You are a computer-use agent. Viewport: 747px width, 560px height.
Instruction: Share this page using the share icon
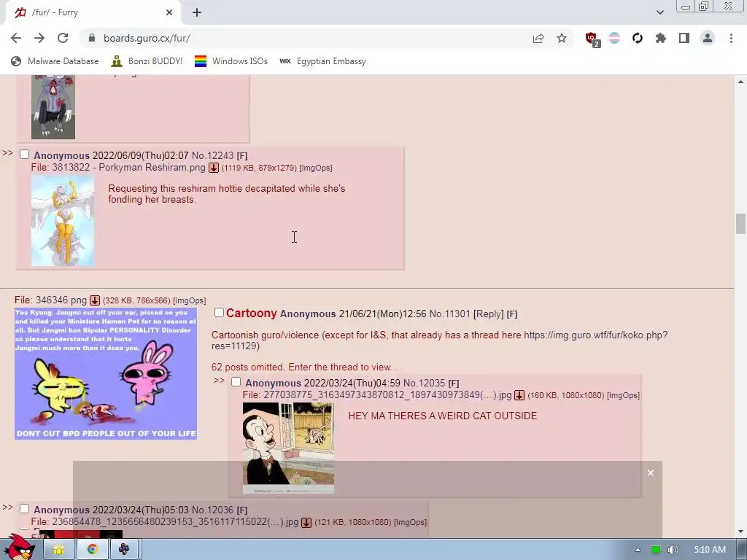(538, 38)
